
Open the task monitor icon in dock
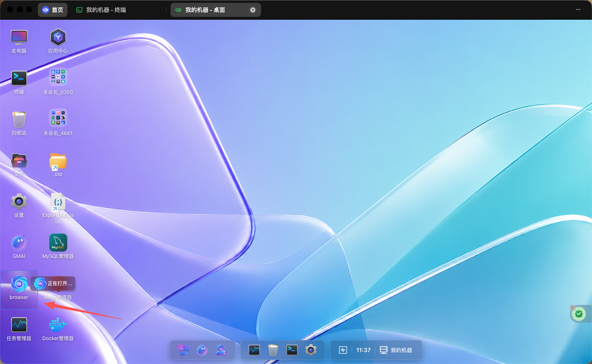[x=254, y=350]
